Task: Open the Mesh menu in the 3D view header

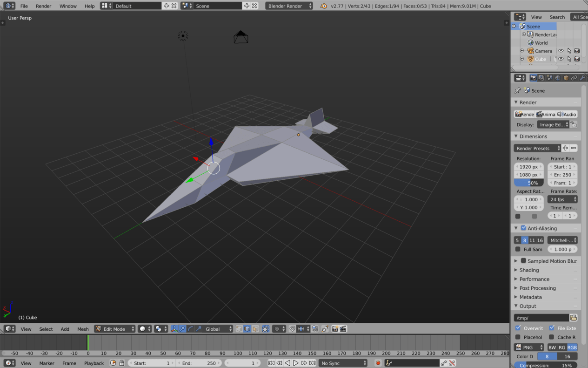Action: [83, 329]
